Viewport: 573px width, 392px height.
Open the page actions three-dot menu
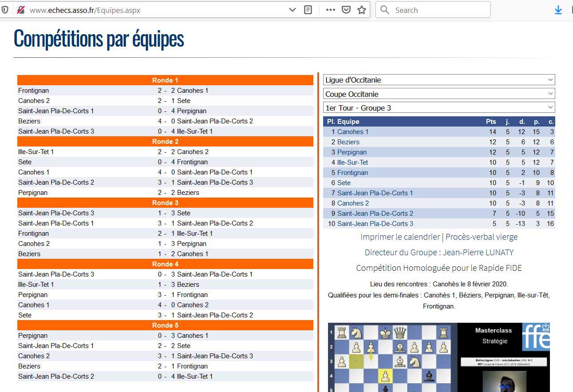(330, 10)
